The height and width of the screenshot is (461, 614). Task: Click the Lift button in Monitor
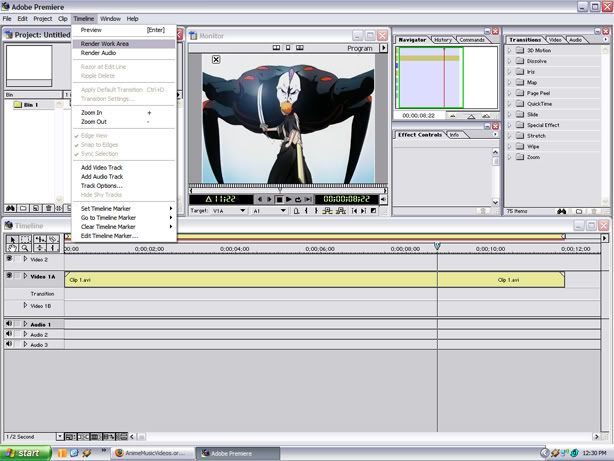click(327, 211)
